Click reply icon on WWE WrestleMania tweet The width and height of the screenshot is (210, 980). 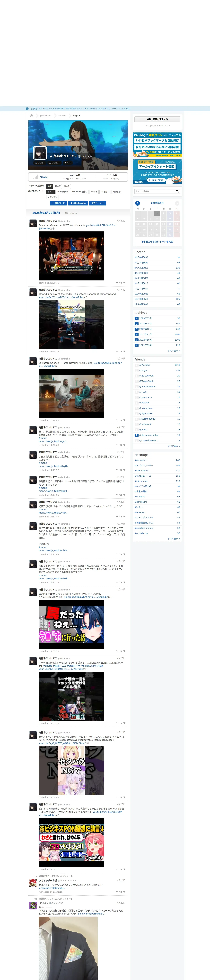click(117, 283)
